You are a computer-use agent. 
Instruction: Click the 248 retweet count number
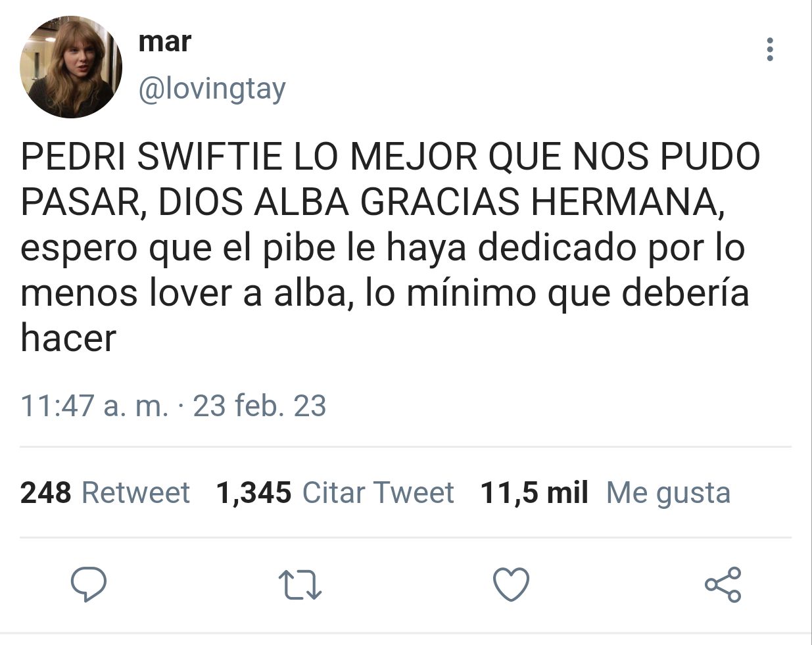click(45, 492)
